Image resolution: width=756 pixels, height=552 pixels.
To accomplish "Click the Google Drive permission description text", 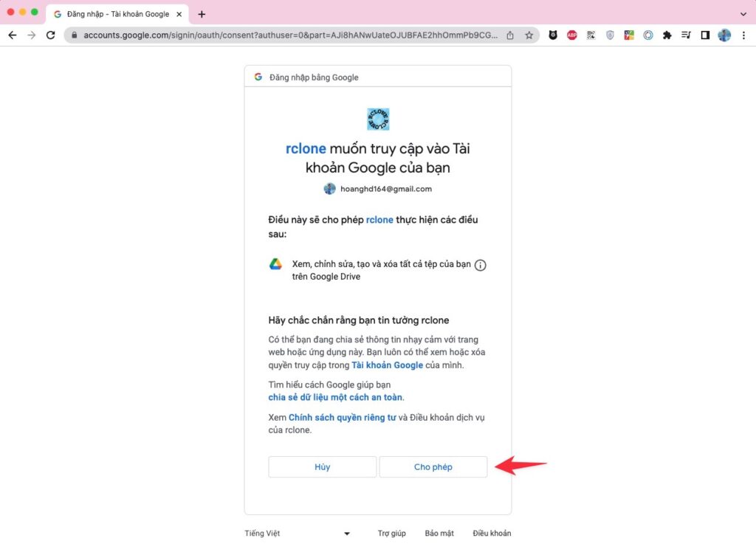I will click(x=381, y=270).
